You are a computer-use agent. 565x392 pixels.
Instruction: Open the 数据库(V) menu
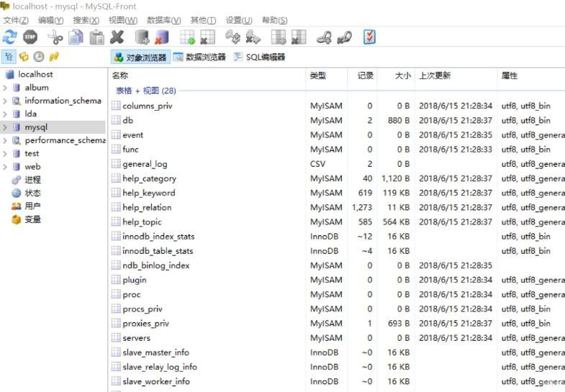[164, 20]
